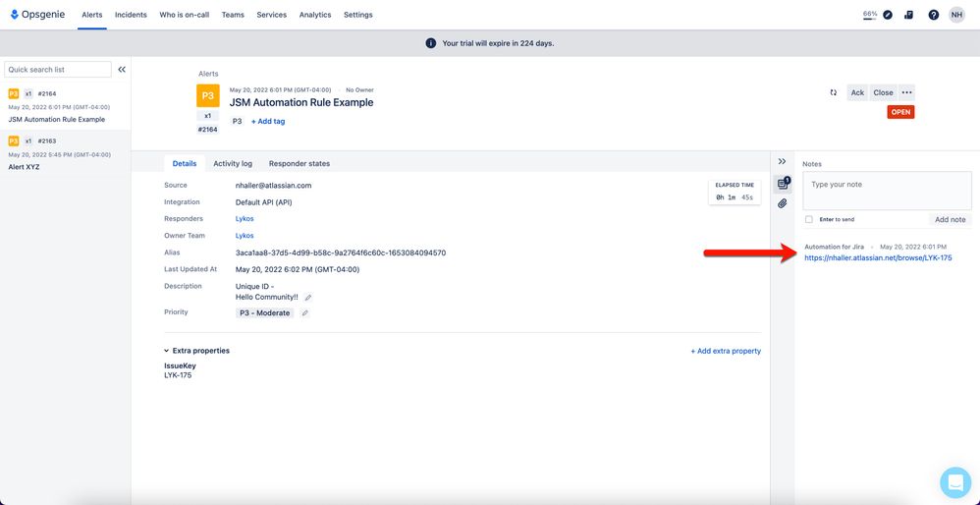Select alert #2163 Alert XYZ
This screenshot has width=980, height=505.
pos(66,153)
